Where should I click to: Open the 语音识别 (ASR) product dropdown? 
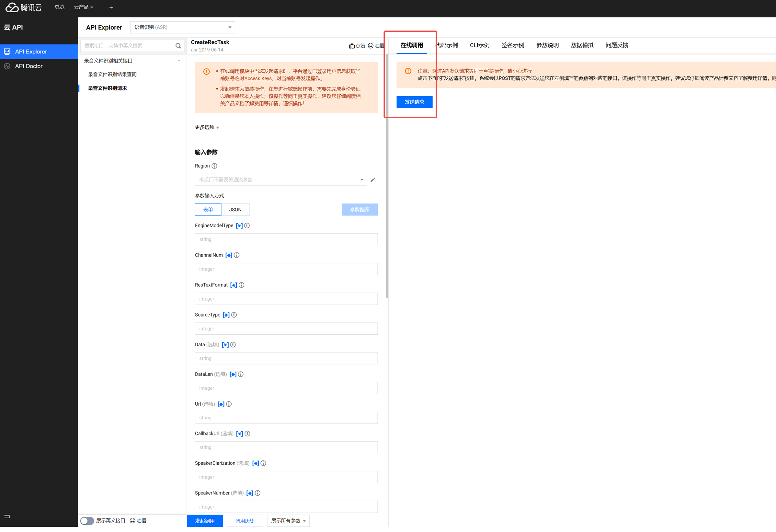tap(182, 28)
